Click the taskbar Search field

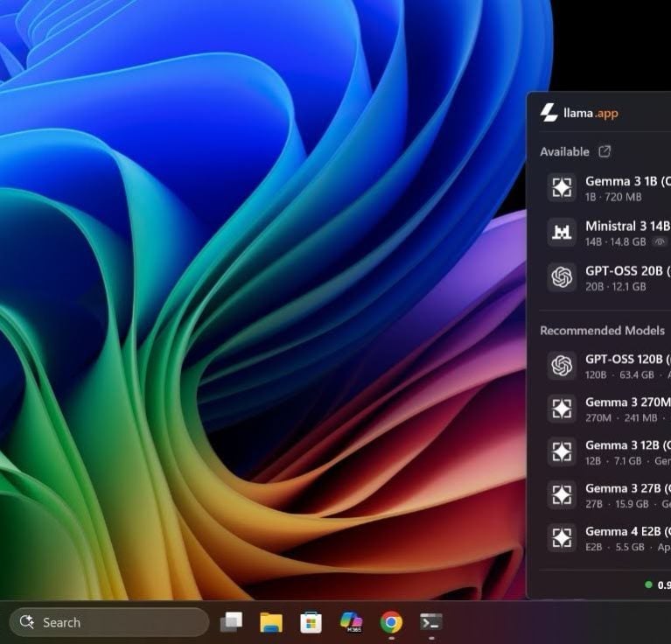(x=109, y=622)
